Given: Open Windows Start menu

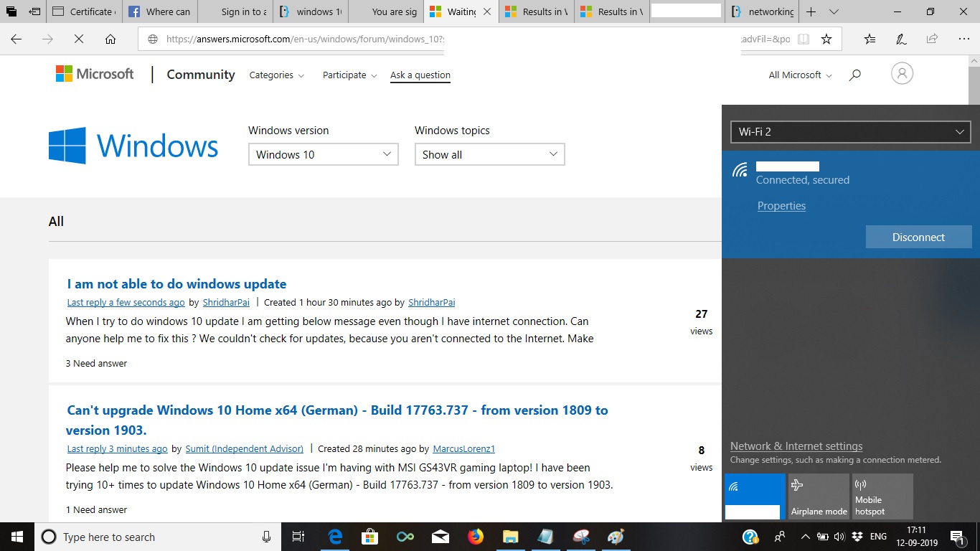Looking at the screenshot, I should (x=17, y=537).
